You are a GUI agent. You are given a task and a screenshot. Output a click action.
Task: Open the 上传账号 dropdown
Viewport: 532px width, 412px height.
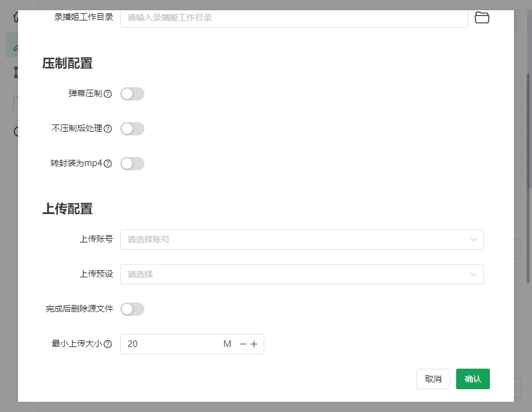pos(302,239)
